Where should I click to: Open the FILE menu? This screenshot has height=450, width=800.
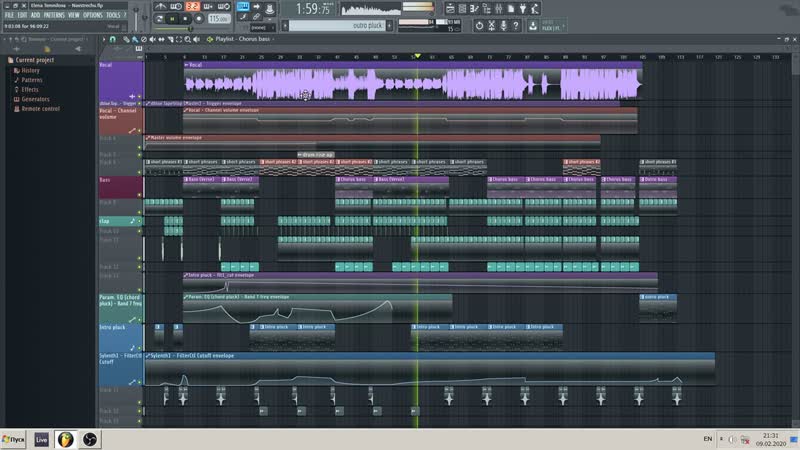(x=9, y=15)
